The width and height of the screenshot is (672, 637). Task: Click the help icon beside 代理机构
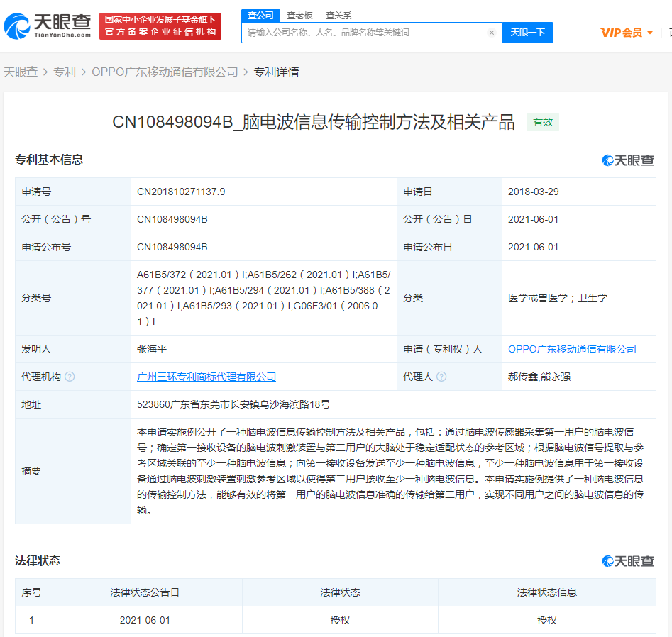(69, 377)
